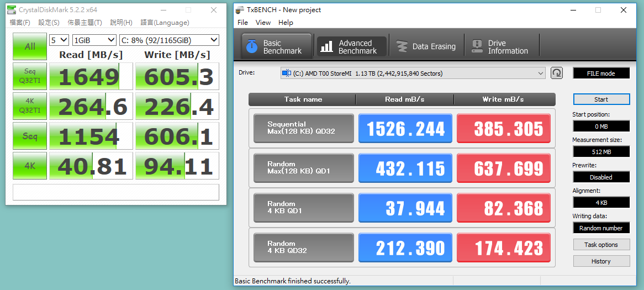644x290 pixels.
Task: Run the 4K Q32T1 test in CrystalDiskMark
Action: coord(30,106)
